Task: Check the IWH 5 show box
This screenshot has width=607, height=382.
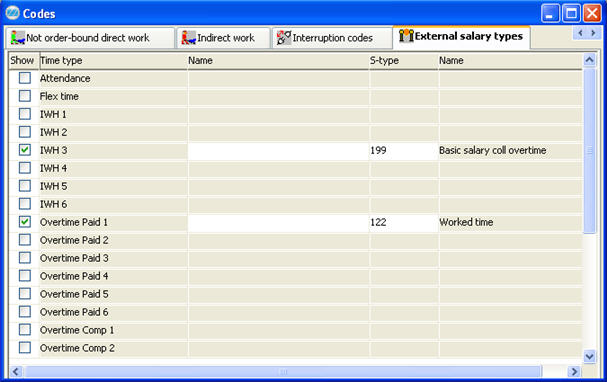Action: tap(25, 186)
